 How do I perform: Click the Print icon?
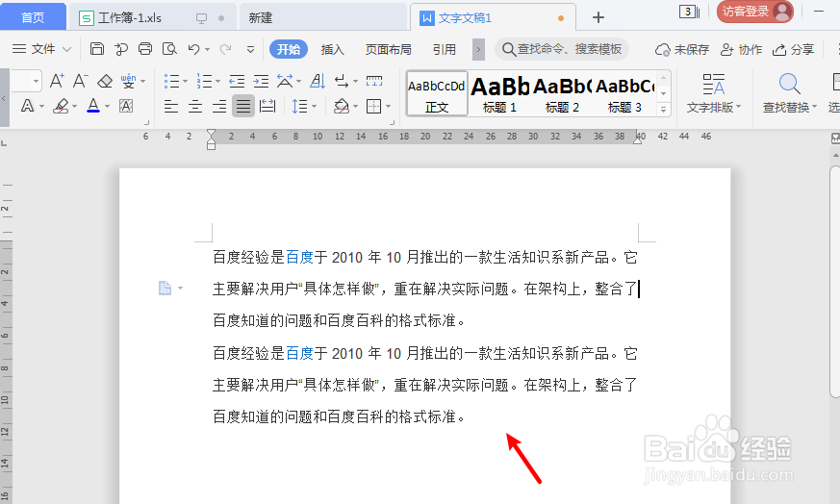(145, 49)
